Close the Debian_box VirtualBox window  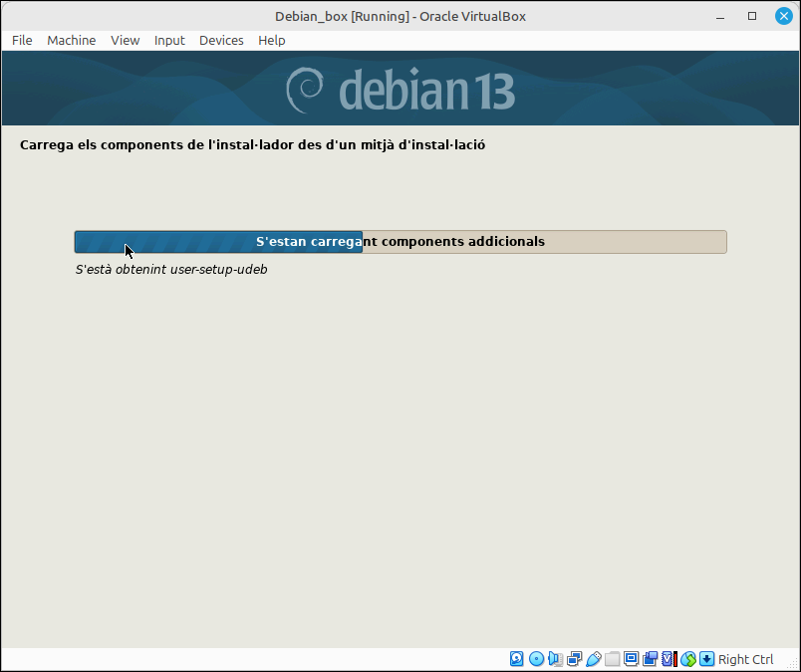pyautogui.click(x=784, y=16)
